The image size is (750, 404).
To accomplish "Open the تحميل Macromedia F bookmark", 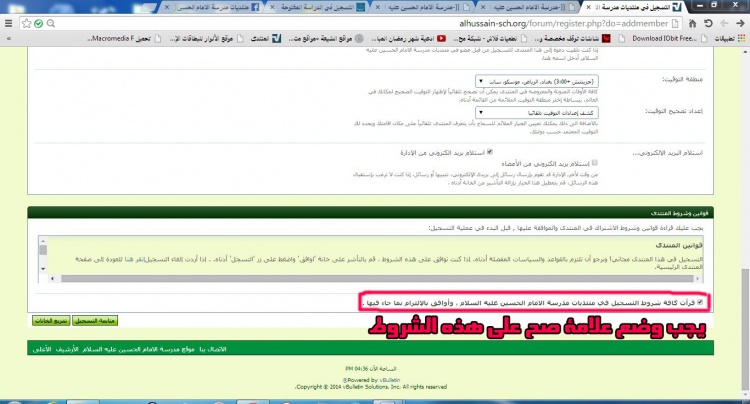I will (125, 39).
